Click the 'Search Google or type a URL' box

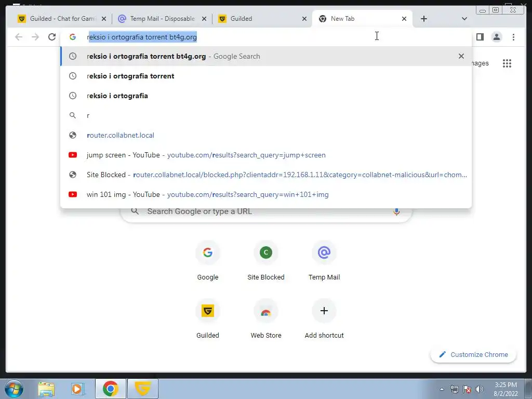267,211
